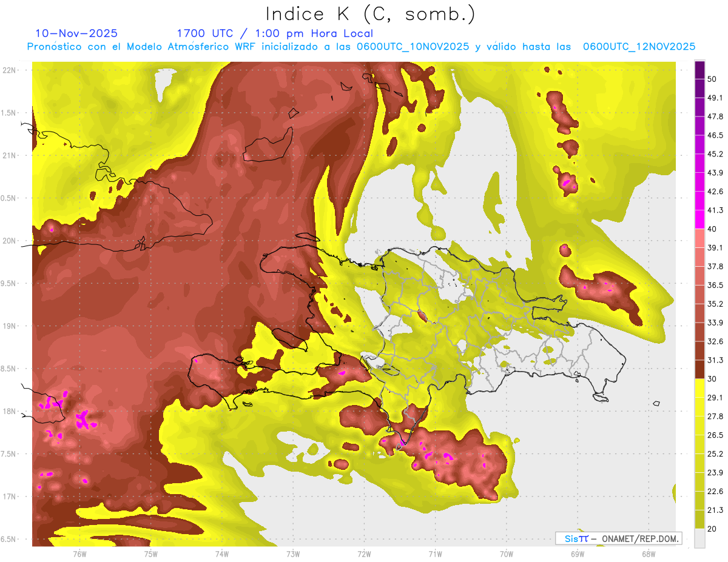Click the colorbar value "41.3"

pos(715,210)
